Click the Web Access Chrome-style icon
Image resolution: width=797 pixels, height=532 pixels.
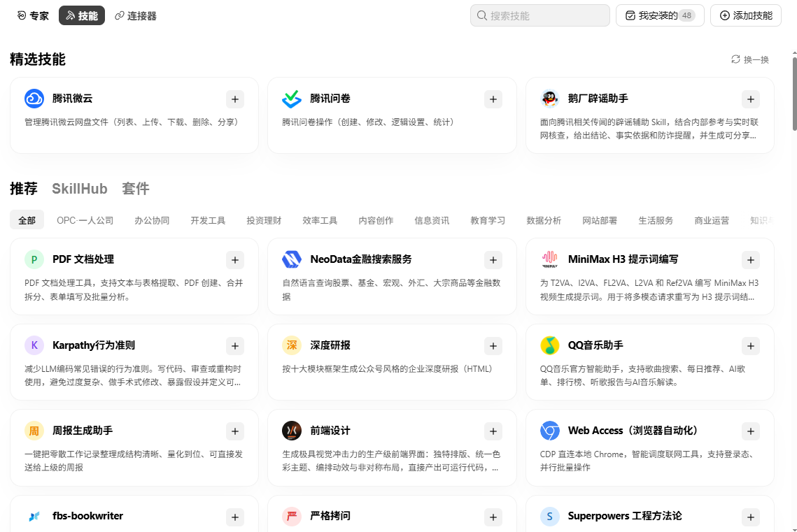click(549, 431)
